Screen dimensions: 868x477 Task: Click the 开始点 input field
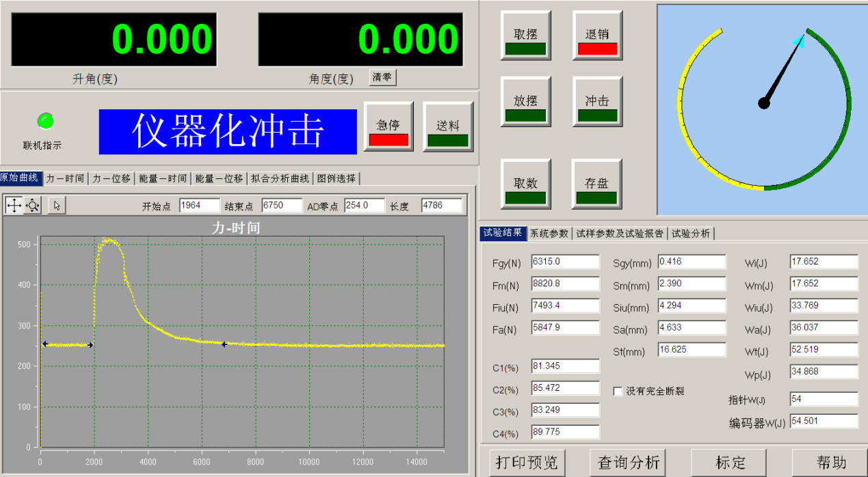click(x=200, y=206)
